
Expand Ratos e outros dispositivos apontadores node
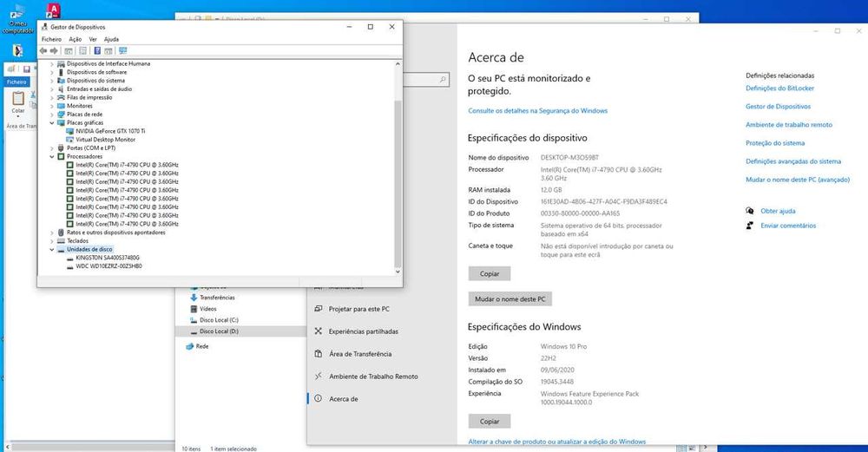click(x=52, y=233)
